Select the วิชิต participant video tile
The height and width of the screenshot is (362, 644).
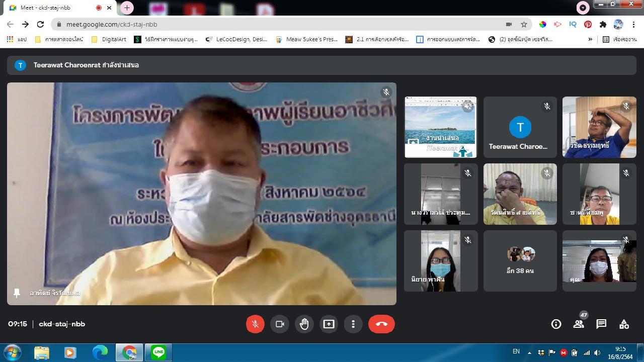point(599,127)
